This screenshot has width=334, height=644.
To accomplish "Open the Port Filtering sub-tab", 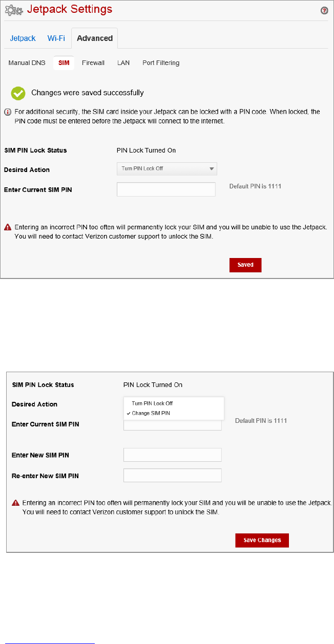I will coord(161,63).
